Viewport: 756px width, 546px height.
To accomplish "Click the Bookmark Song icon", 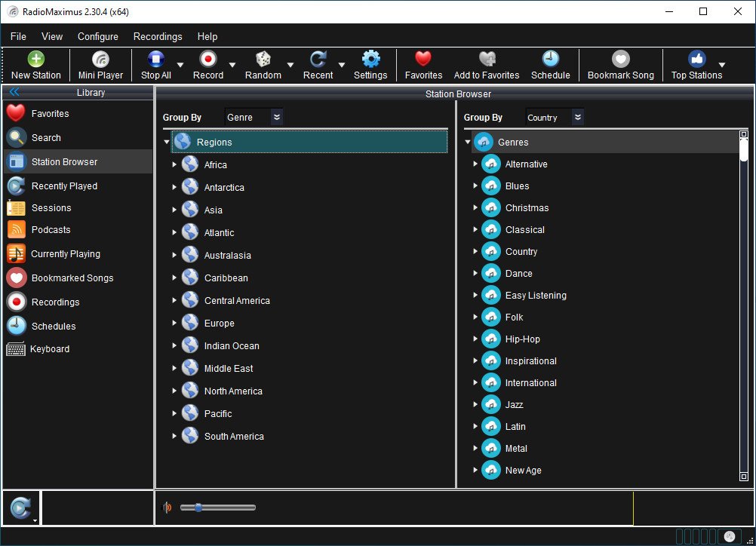I will point(620,60).
